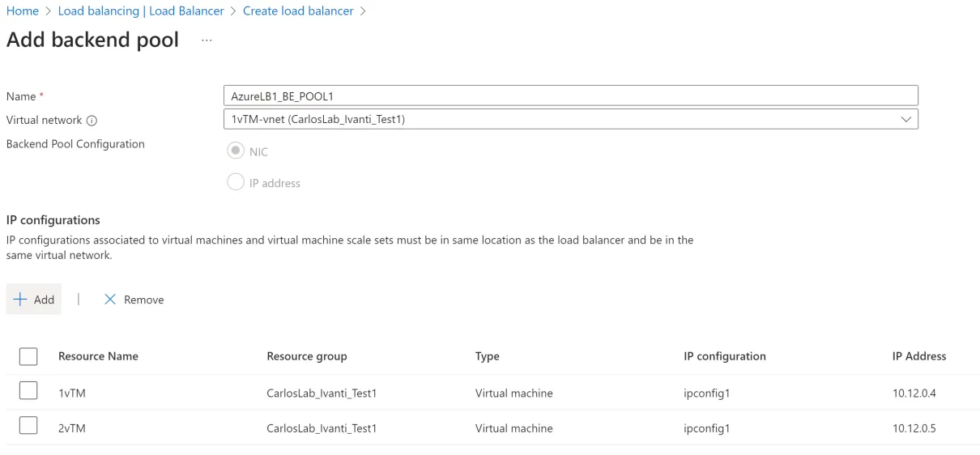
Task: Click the IP configuration column header
Action: pyautogui.click(x=725, y=356)
